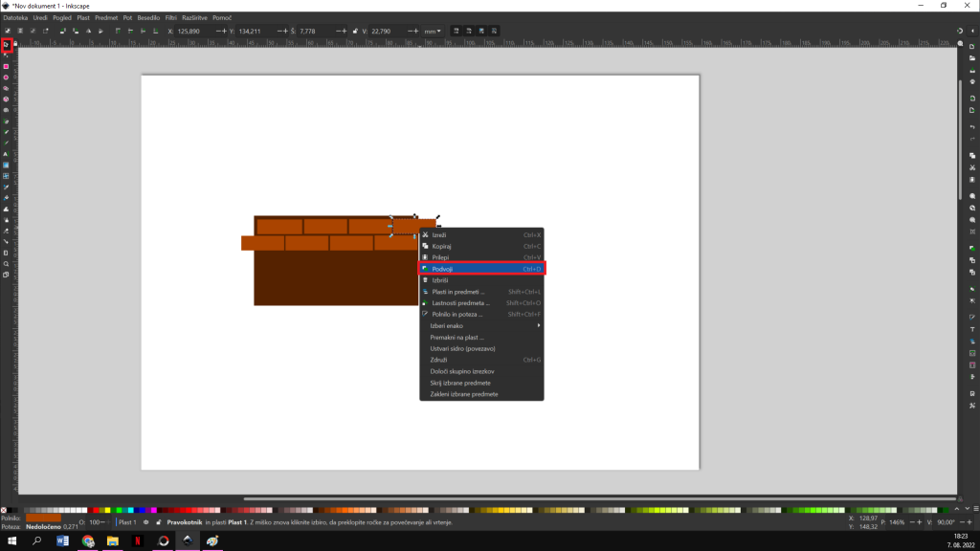Select the Paint Bucket tool

pyautogui.click(x=7, y=198)
